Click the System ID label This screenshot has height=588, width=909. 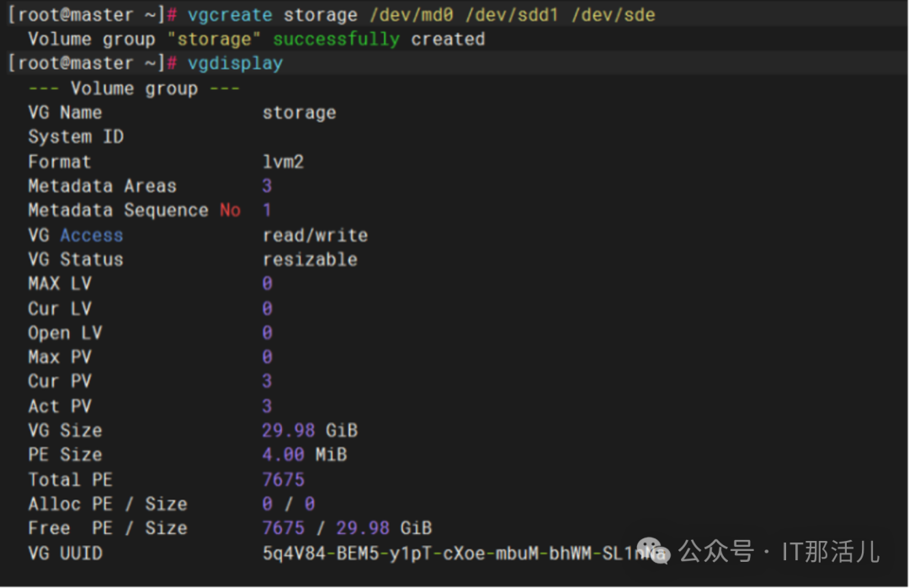[x=76, y=137]
